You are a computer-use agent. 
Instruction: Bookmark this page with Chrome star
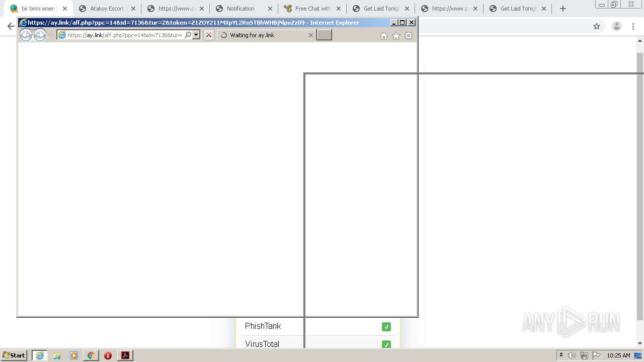pos(597,26)
